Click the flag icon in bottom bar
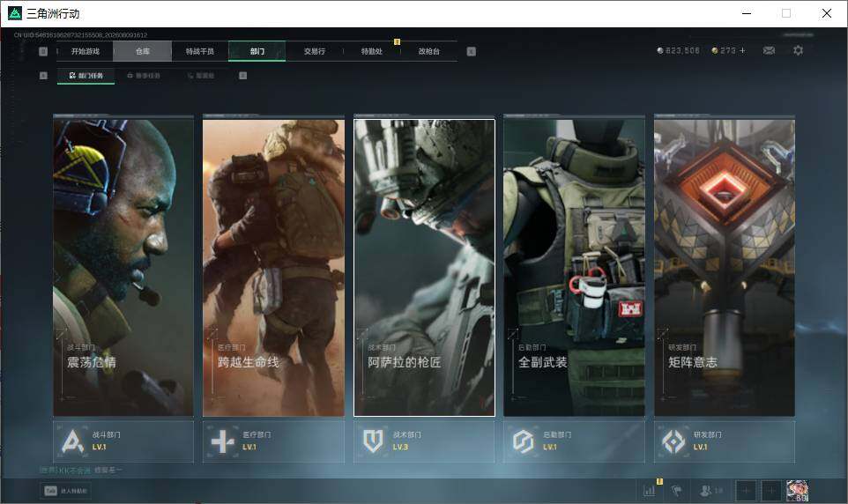This screenshot has height=504, width=848. click(677, 491)
